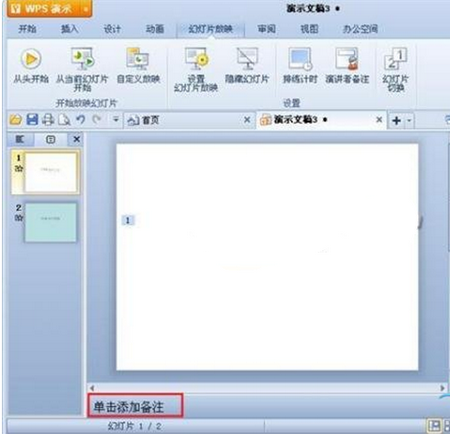Screen dimensions: 450x434
Task: Close the 首页 document tab
Action: (247, 120)
